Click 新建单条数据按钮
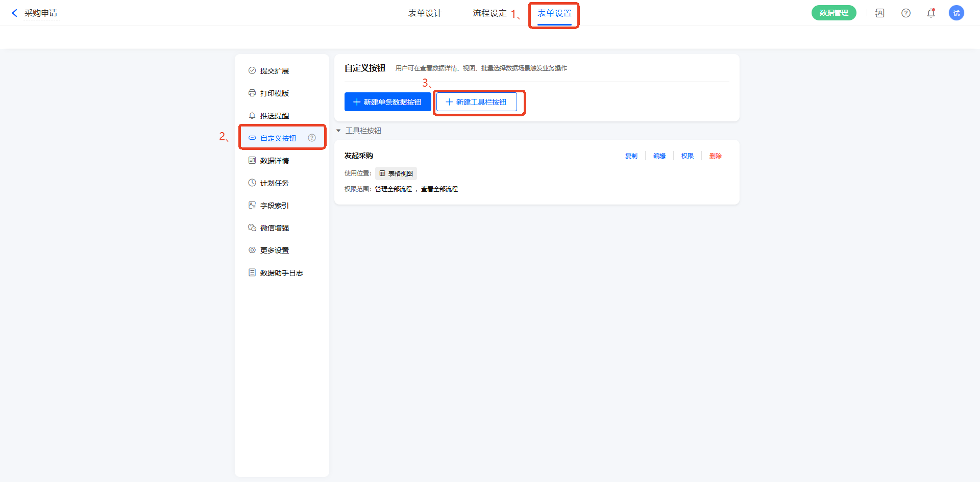This screenshot has width=980, height=482. (x=387, y=102)
